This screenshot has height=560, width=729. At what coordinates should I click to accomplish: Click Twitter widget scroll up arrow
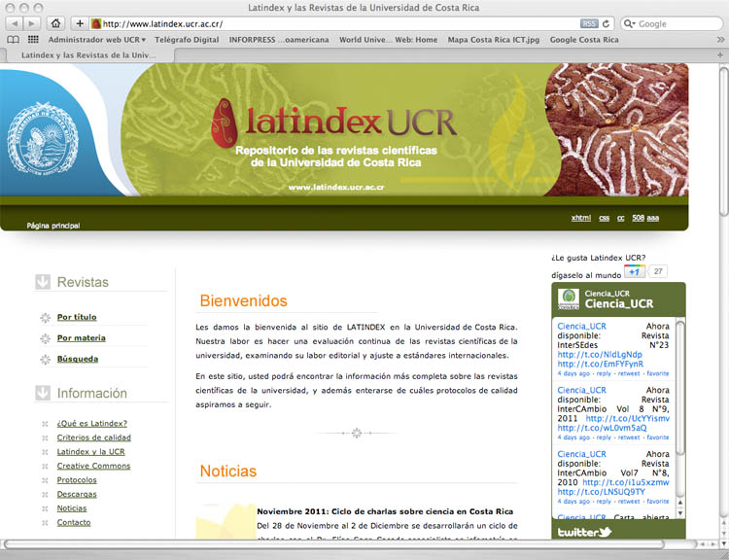(x=679, y=503)
